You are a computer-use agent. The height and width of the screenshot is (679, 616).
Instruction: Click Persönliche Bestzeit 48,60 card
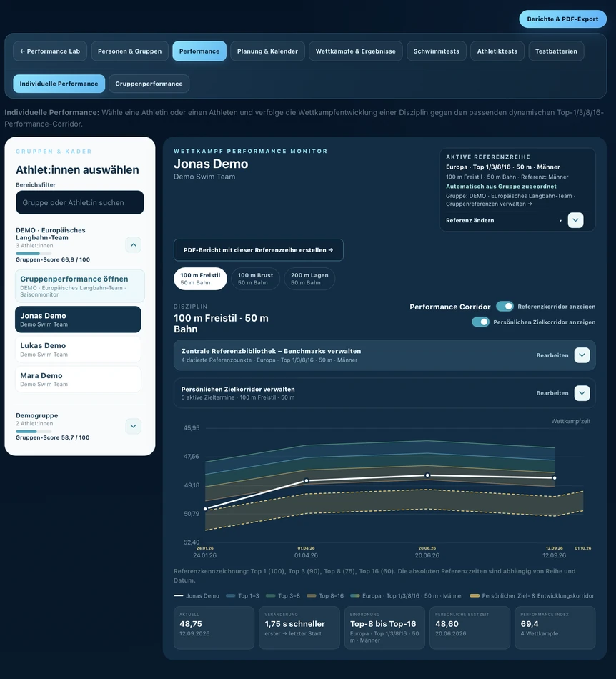pyautogui.click(x=470, y=628)
